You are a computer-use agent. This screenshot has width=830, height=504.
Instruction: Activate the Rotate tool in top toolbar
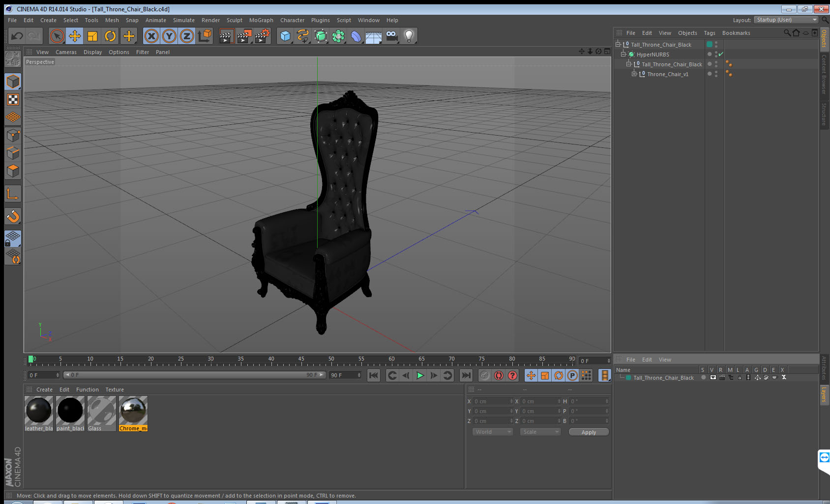[x=110, y=36]
